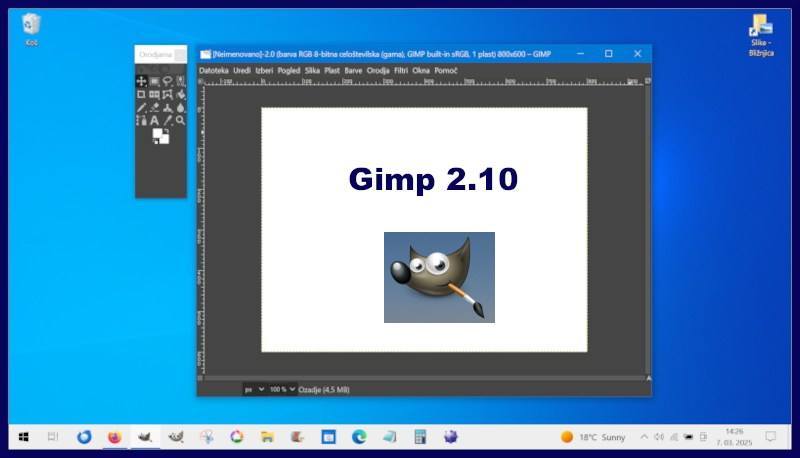
Task: Click the background color swatch
Action: coord(165,139)
